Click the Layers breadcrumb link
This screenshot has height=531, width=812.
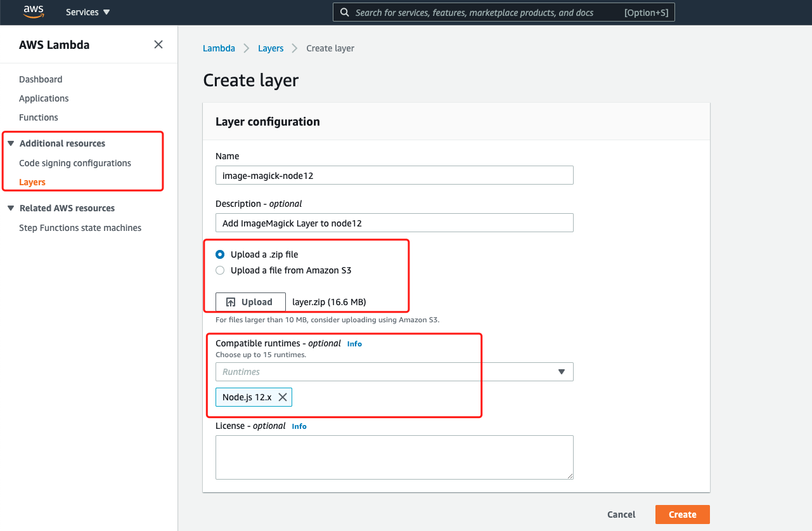[271, 48]
